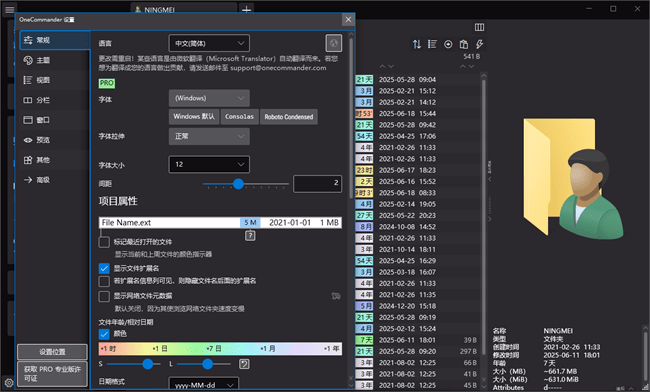The height and width of the screenshot is (392, 650).
Task: Click up sort arrow above the size column
Action: [x=463, y=66]
